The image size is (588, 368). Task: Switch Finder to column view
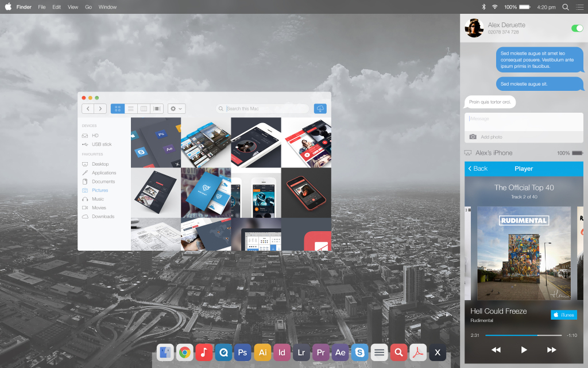click(x=144, y=109)
